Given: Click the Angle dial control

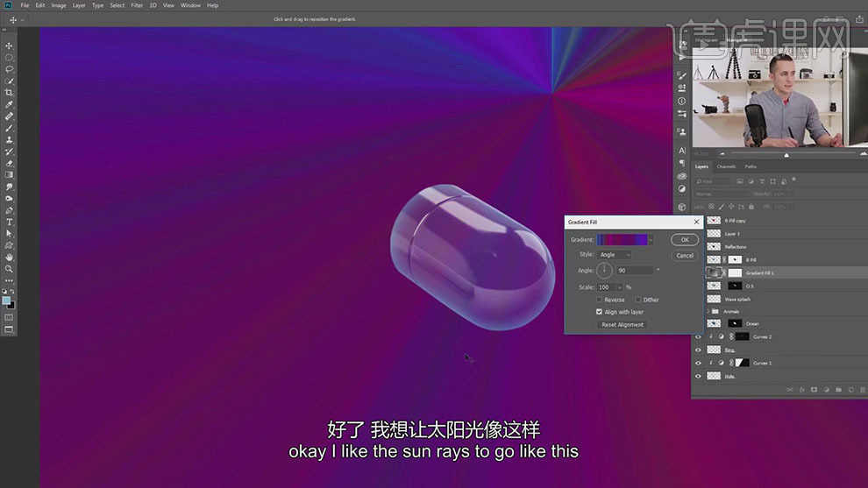Looking at the screenshot, I should point(604,270).
